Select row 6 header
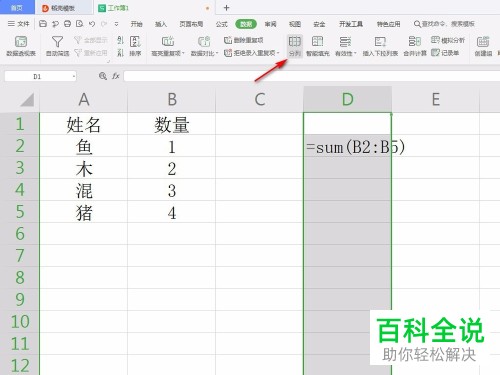The width and height of the screenshot is (500, 375). [x=20, y=233]
